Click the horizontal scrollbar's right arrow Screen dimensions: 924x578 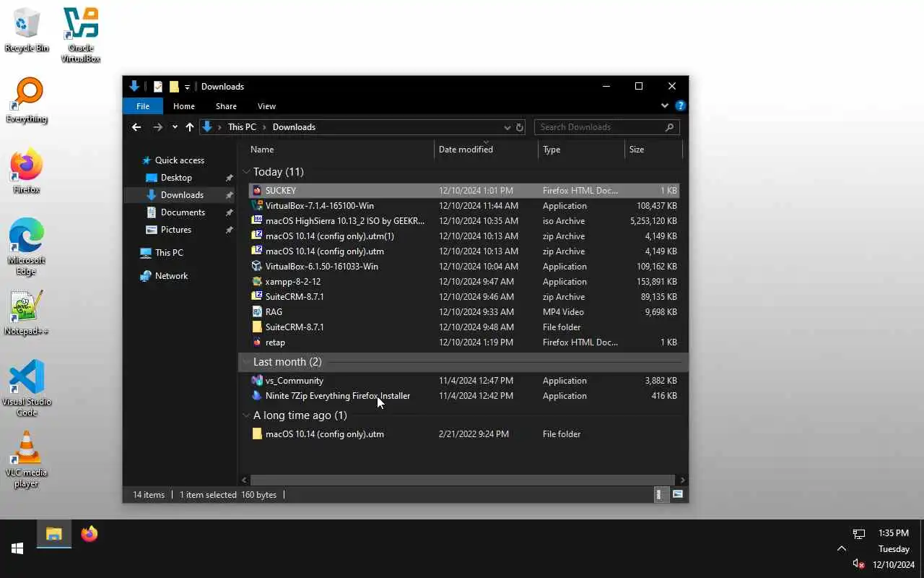(682, 480)
